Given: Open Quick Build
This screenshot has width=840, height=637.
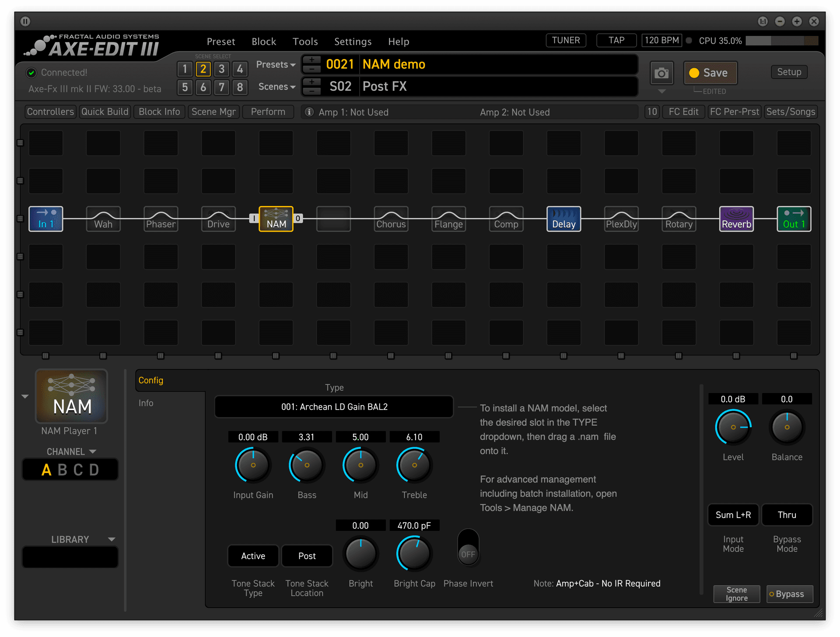Looking at the screenshot, I should tap(105, 112).
